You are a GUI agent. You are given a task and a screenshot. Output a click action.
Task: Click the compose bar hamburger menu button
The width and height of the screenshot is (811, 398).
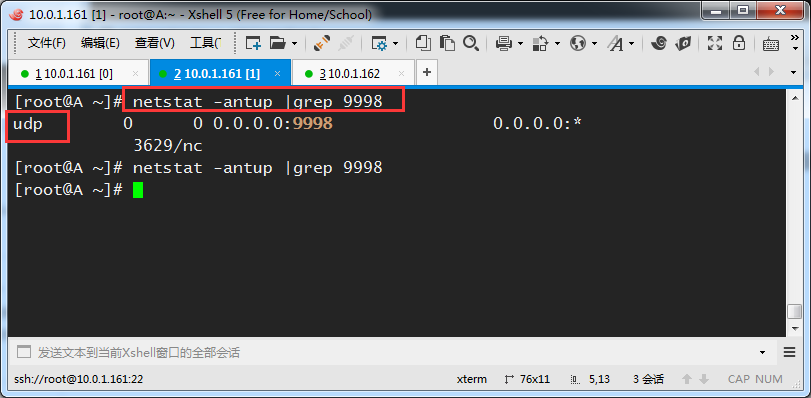(789, 352)
